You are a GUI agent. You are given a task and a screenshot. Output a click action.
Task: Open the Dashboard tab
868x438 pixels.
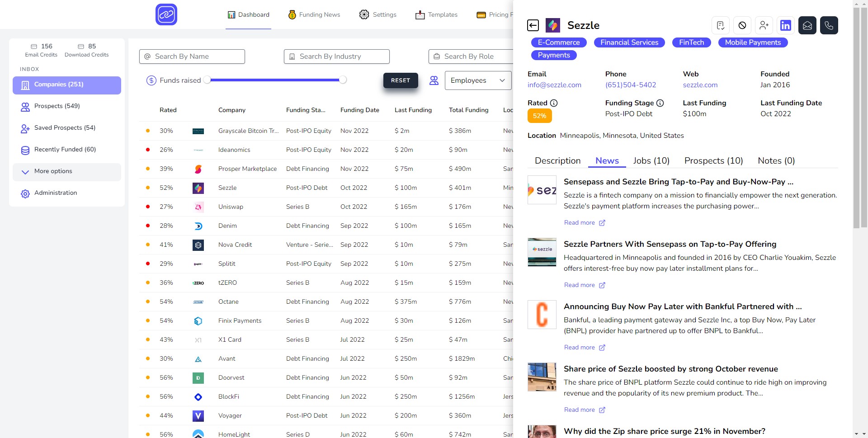click(x=248, y=15)
